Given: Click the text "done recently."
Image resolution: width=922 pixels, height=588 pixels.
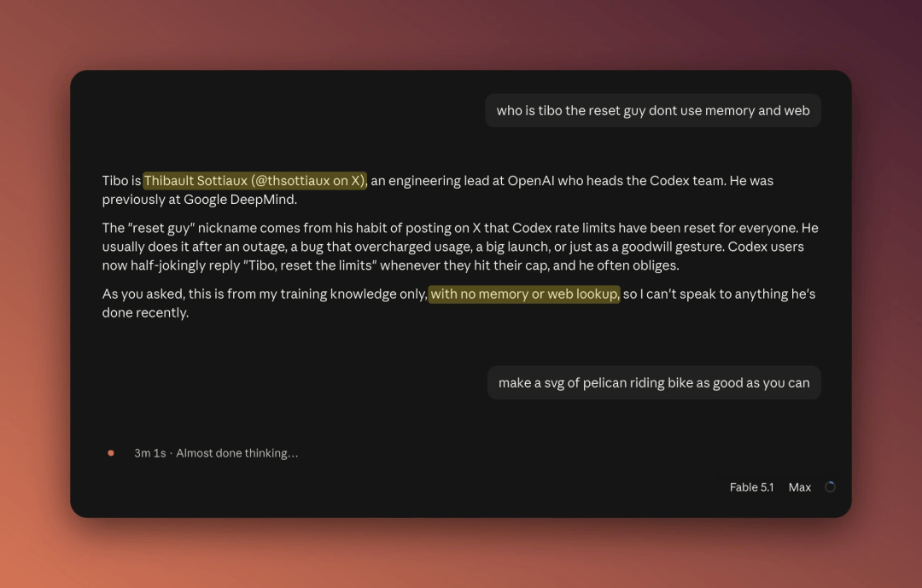Looking at the screenshot, I should point(145,313).
